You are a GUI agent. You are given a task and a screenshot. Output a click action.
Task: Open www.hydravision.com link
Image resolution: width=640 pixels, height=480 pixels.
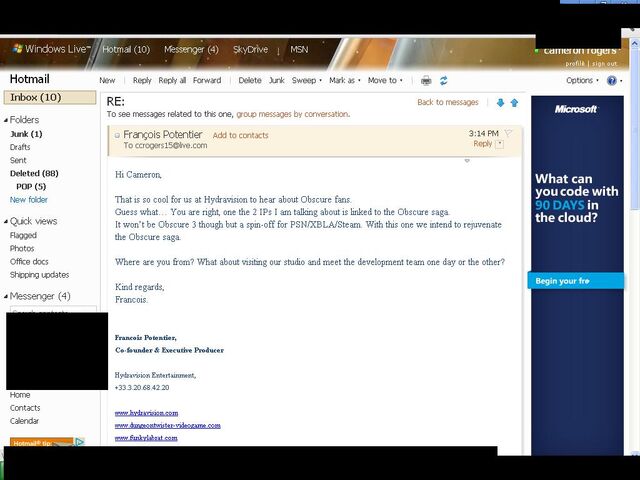pos(146,413)
